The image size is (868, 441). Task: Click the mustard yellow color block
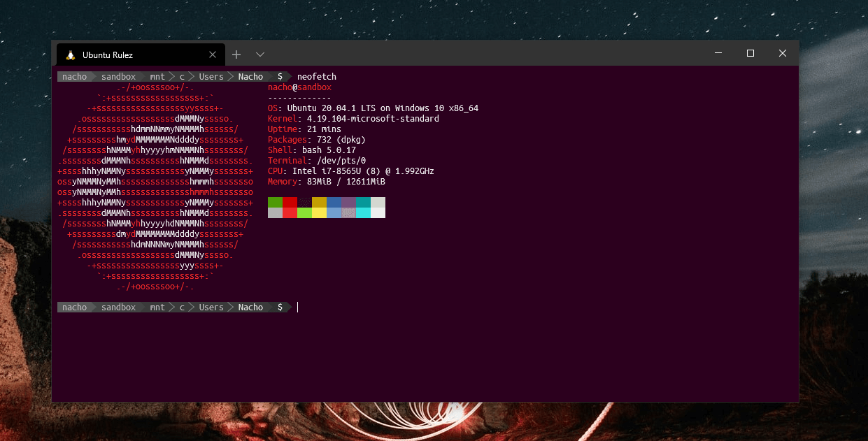click(319, 202)
